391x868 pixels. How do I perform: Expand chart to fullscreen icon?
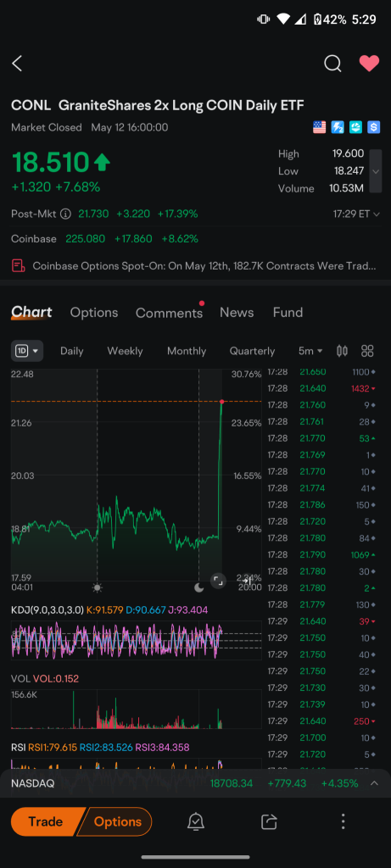[218, 581]
